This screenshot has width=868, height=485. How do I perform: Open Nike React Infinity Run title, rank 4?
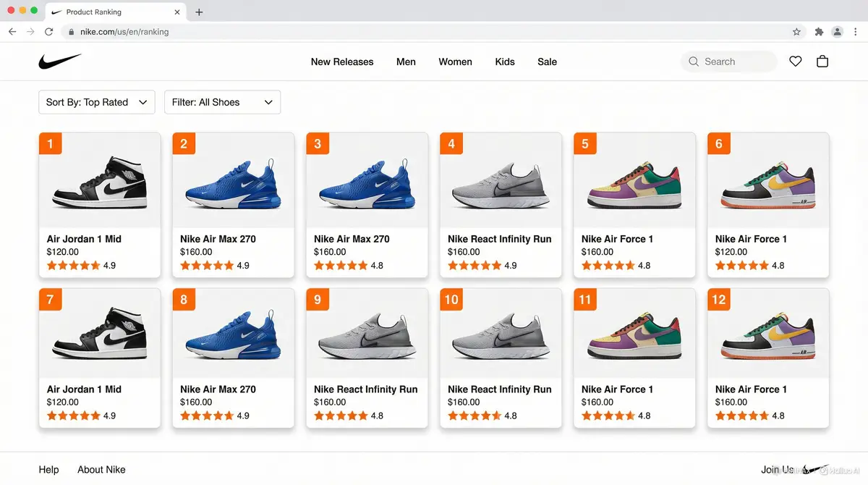(499, 239)
